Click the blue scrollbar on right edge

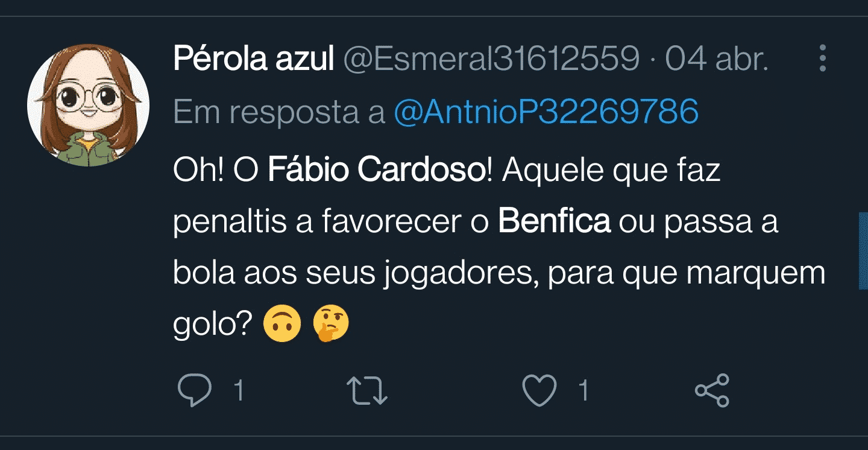(x=863, y=251)
